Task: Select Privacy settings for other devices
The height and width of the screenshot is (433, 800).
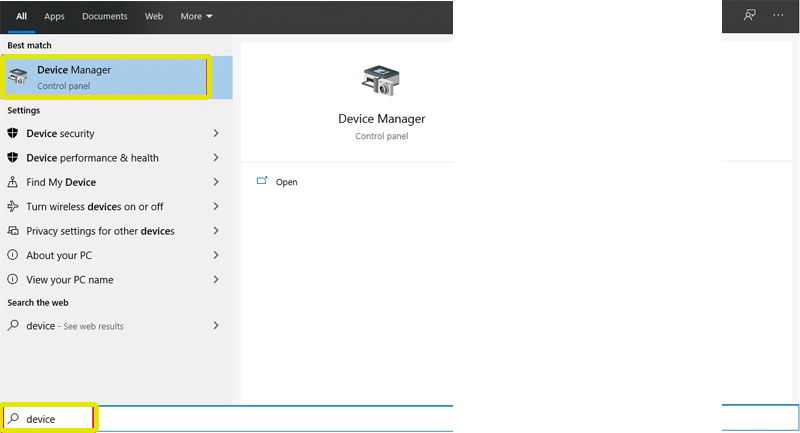Action: click(x=116, y=231)
